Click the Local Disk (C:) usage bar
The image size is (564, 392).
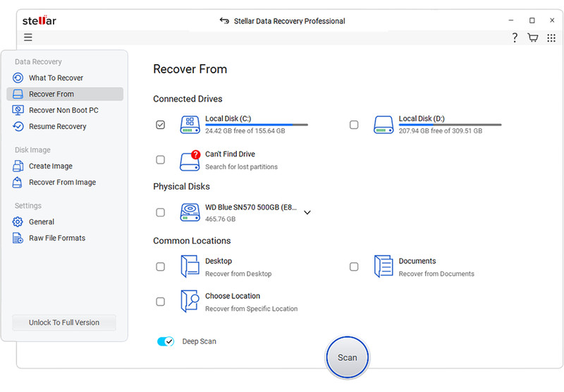[x=257, y=125]
